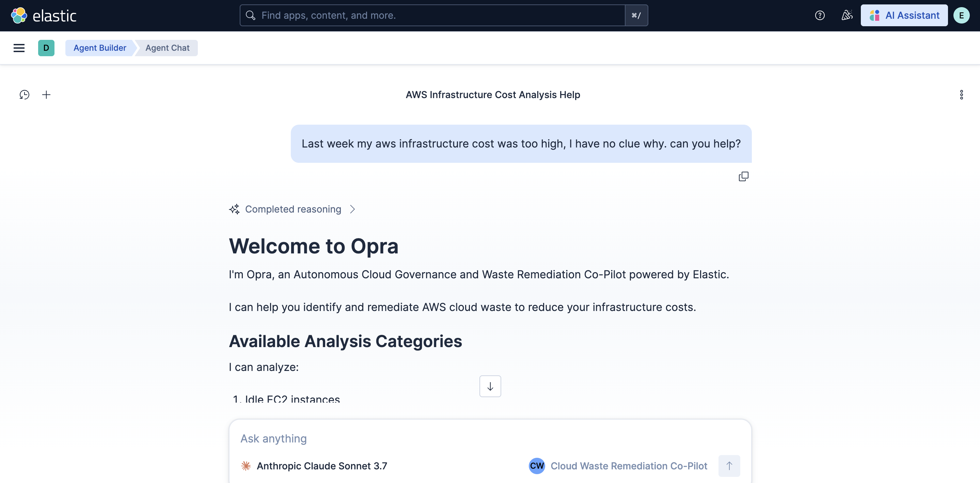The image size is (980, 483).
Task: Click the D space selector badge
Action: [46, 48]
